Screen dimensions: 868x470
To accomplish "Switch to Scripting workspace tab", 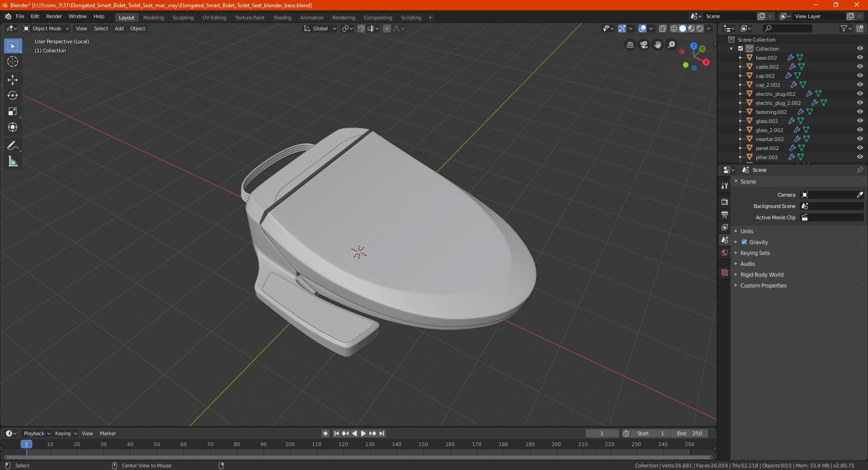I will (410, 18).
